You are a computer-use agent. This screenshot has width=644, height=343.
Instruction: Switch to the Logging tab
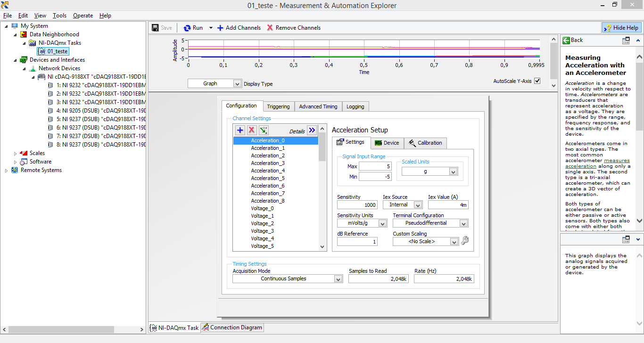point(355,106)
